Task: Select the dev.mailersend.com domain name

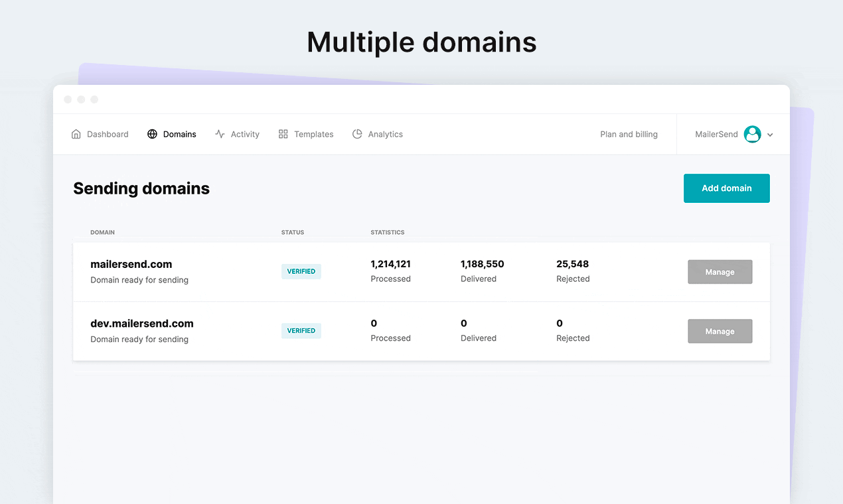Action: 142,324
